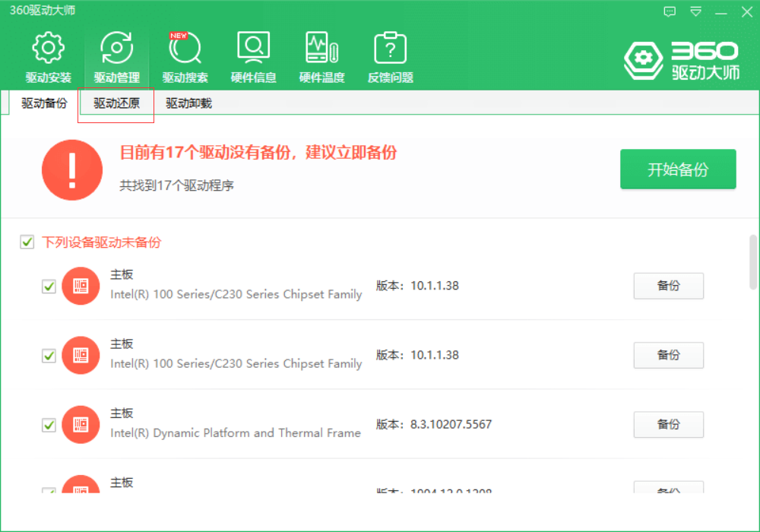The image size is (760, 532).
Task: Uncheck Intel Dynamic Platform driver checkbox
Action: pyautogui.click(x=49, y=425)
